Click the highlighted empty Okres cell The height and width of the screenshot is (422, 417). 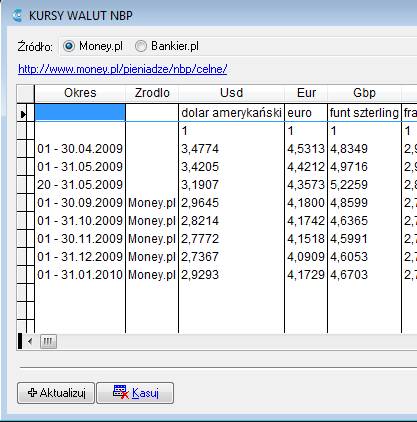(80, 112)
